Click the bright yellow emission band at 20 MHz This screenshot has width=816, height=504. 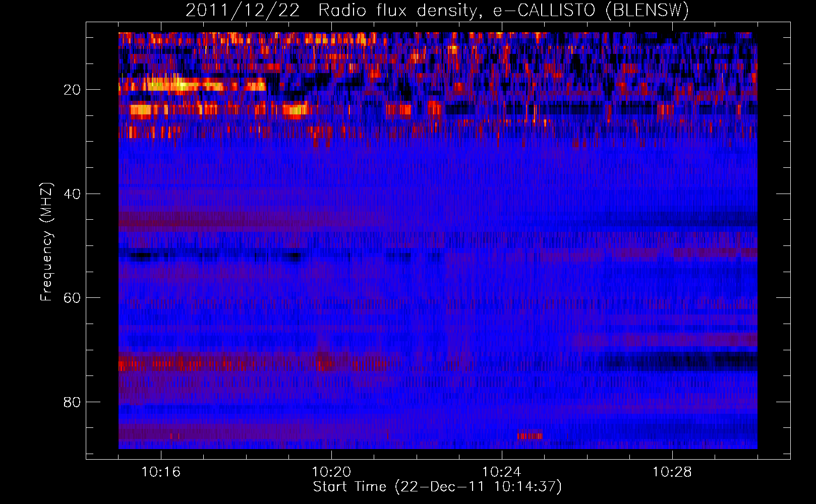point(192,85)
